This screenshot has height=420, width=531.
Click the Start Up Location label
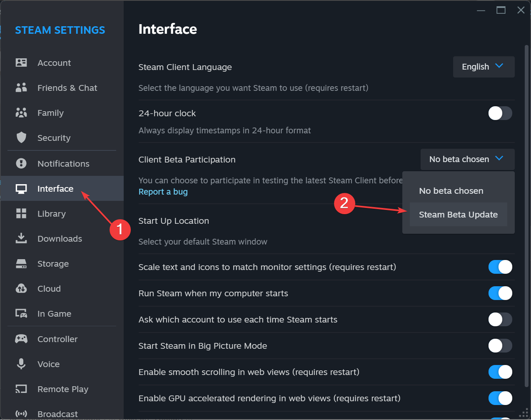(x=174, y=221)
